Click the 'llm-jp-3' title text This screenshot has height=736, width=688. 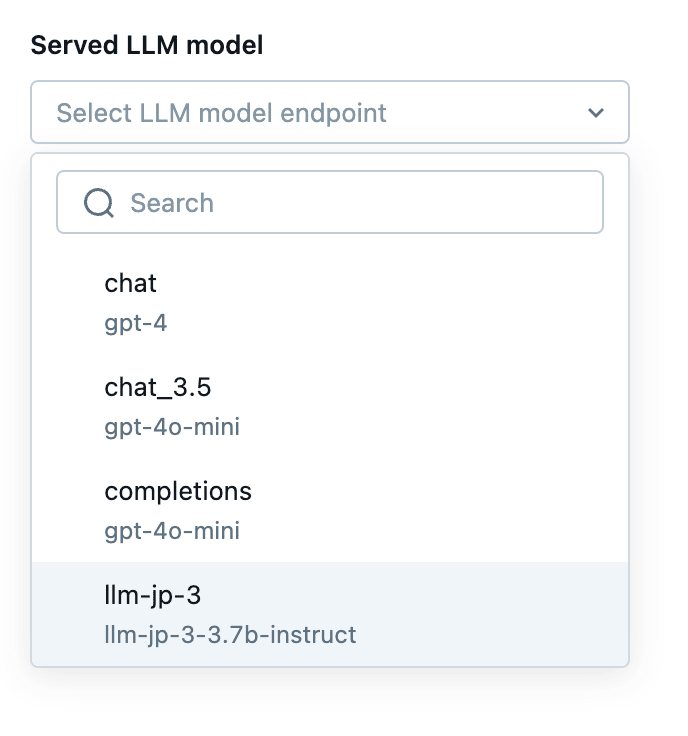click(x=153, y=595)
